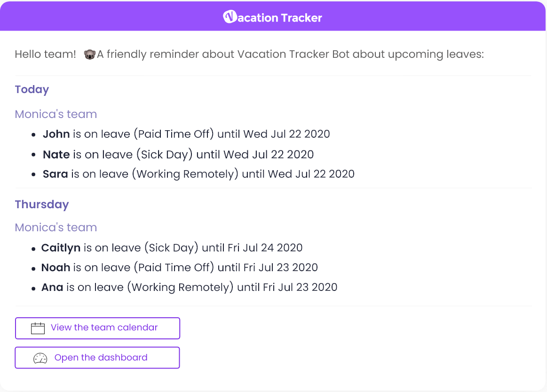This screenshot has height=392, width=547.
Task: Click the Vacation Tracker header title text
Action: point(280,17)
